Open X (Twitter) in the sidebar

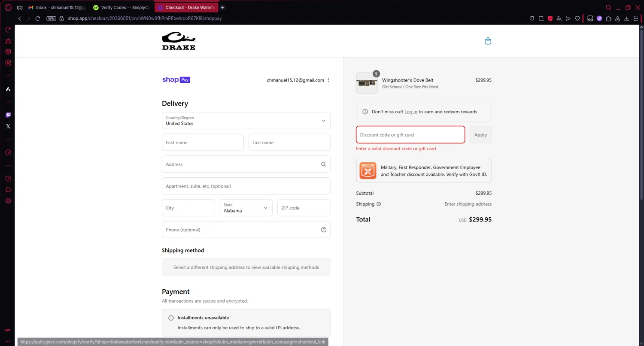(8, 126)
